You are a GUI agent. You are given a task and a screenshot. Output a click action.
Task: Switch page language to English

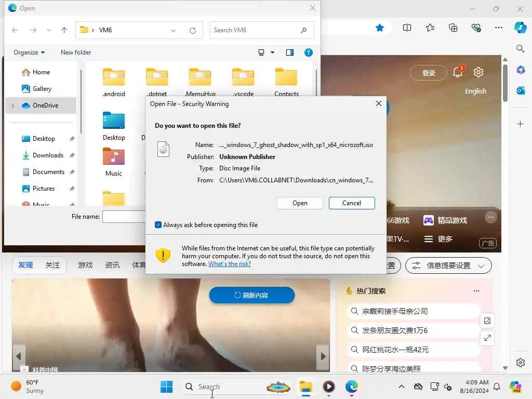(x=475, y=91)
